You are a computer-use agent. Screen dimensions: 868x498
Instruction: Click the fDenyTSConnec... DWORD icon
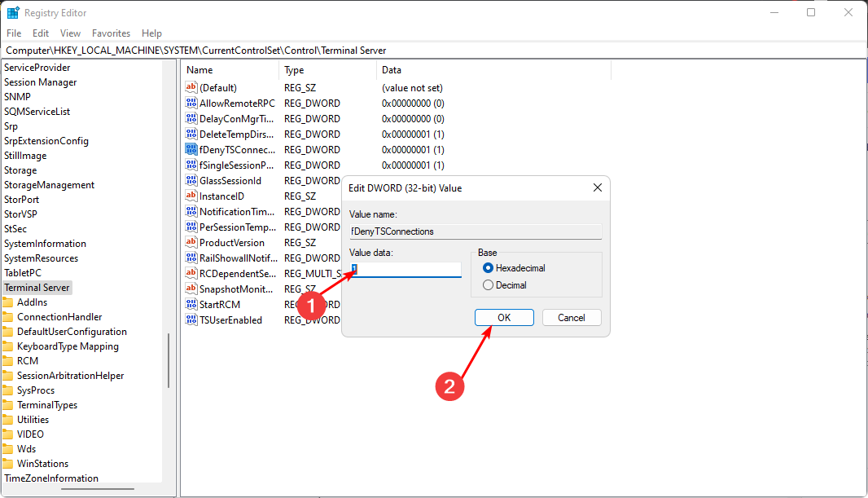[x=191, y=149]
